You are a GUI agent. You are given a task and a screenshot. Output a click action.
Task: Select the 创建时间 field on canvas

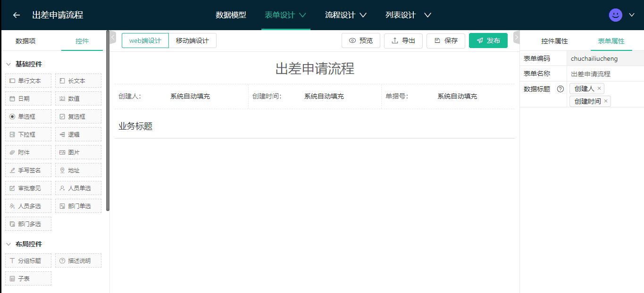coord(315,97)
